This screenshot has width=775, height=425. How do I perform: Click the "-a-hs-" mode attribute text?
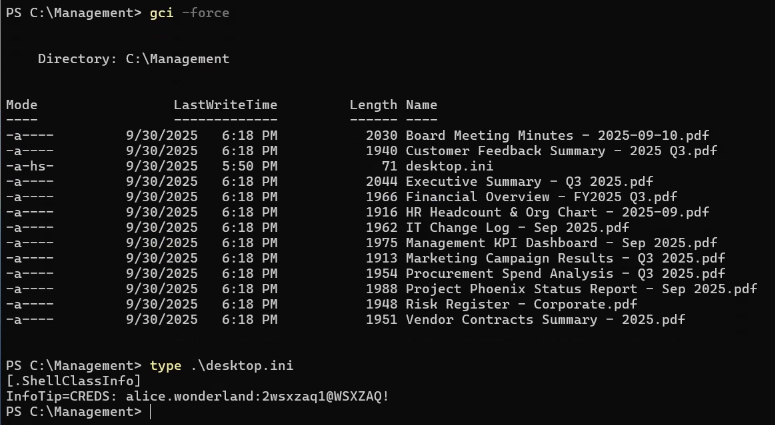pyautogui.click(x=30, y=166)
